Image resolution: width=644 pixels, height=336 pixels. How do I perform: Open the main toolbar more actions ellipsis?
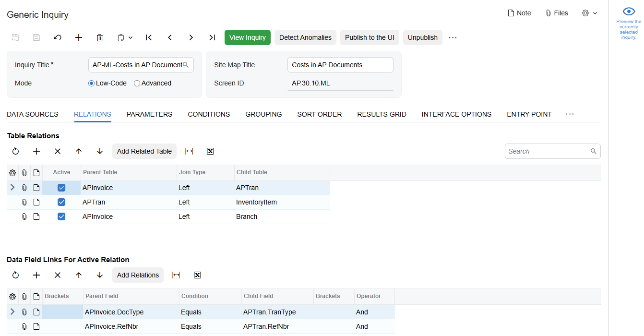[x=453, y=37]
